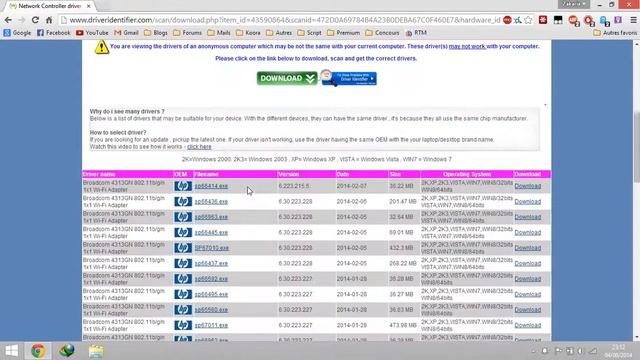The width and height of the screenshot is (640, 360).
Task: Open the browser home page icon
Action: pos(49,20)
